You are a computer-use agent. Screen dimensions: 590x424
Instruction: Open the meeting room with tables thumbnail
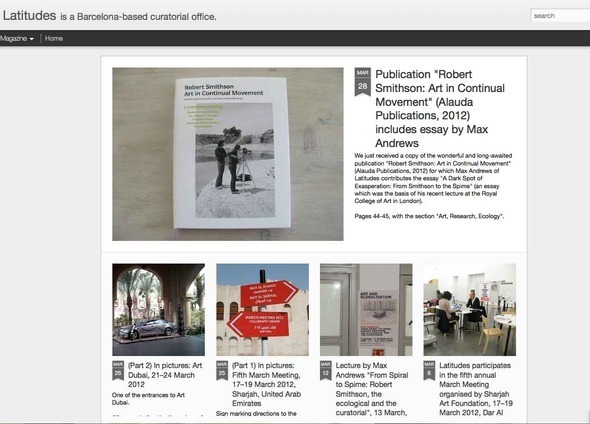tap(470, 310)
